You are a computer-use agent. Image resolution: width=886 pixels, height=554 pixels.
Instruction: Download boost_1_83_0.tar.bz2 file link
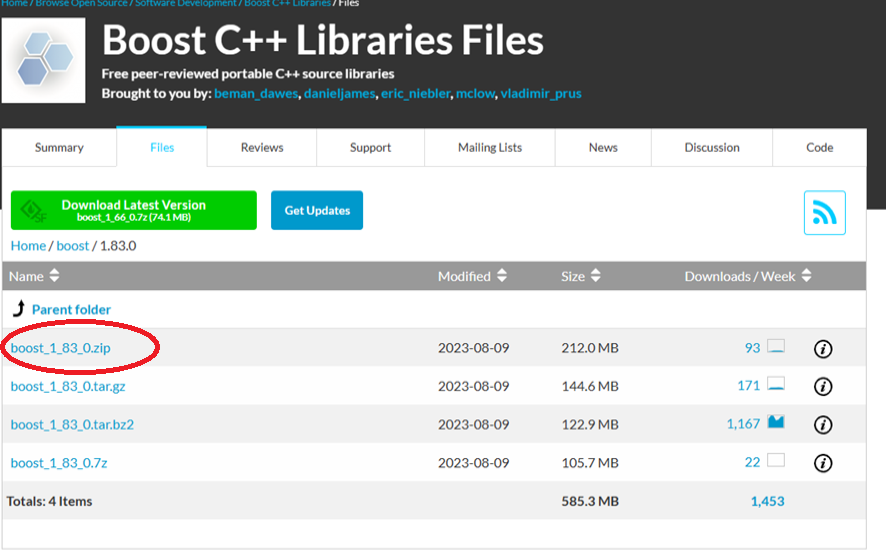pyautogui.click(x=72, y=425)
